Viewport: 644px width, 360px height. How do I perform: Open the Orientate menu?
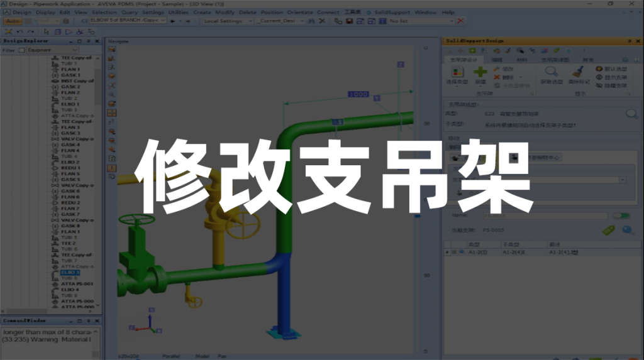pyautogui.click(x=300, y=13)
